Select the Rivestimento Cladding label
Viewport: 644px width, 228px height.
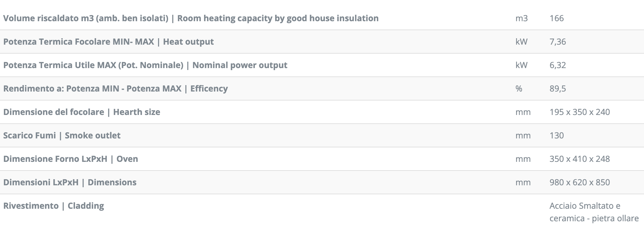click(54, 206)
